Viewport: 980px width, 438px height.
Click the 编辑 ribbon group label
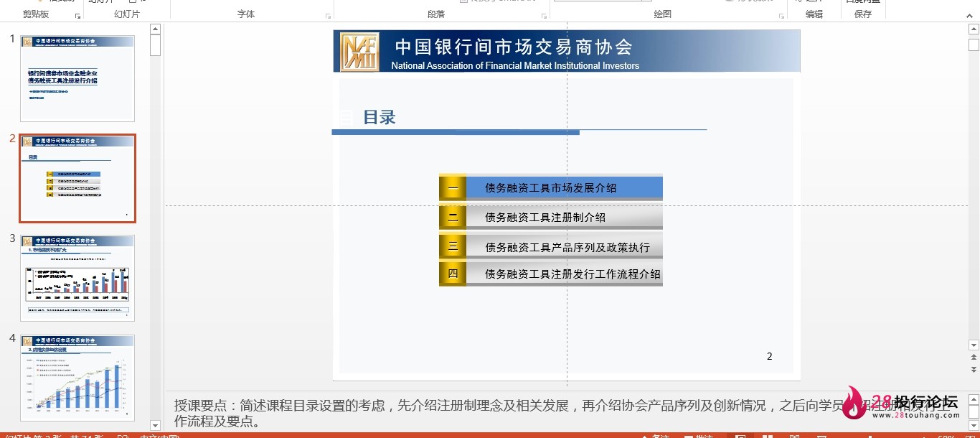tap(814, 14)
